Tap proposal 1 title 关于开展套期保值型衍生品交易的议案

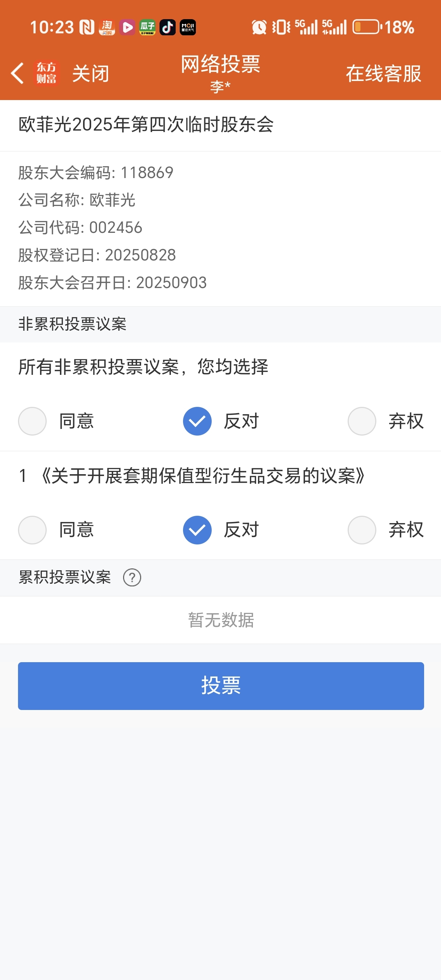(203, 476)
